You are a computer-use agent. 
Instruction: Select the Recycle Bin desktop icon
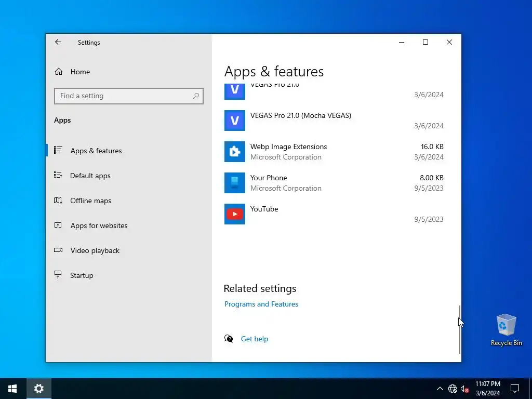(x=506, y=330)
